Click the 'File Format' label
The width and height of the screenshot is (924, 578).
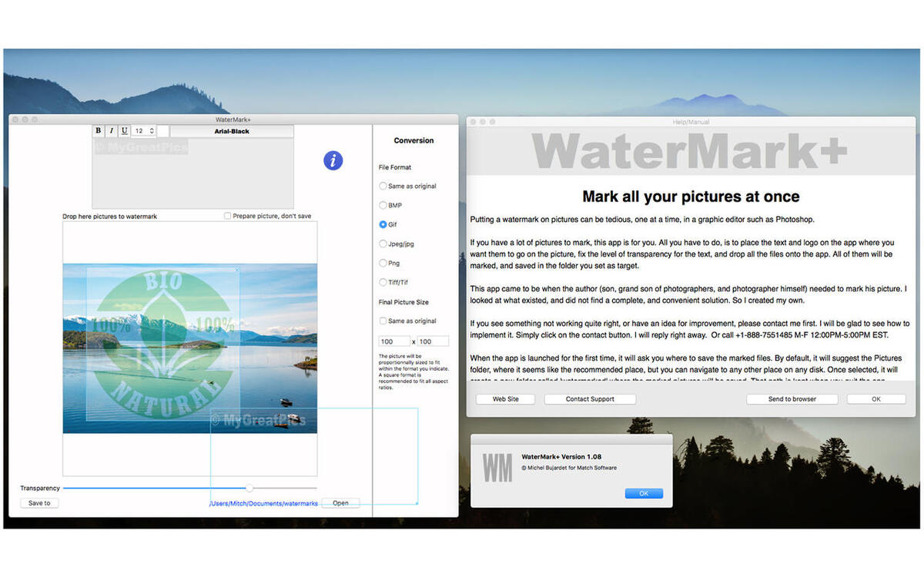click(x=395, y=167)
